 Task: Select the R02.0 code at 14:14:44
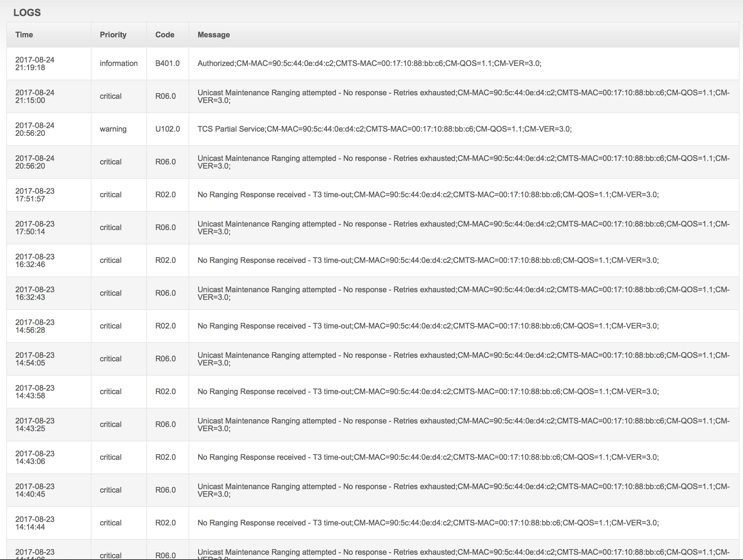click(x=165, y=523)
